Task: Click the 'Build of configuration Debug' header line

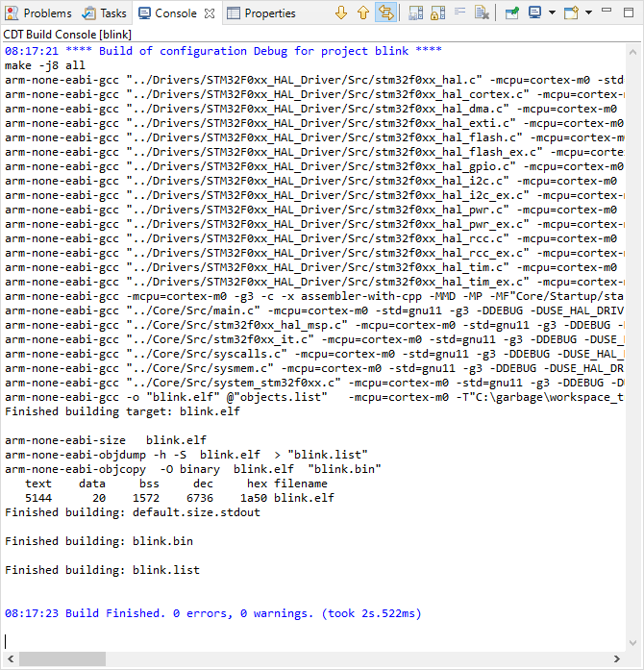Action: tap(223, 51)
